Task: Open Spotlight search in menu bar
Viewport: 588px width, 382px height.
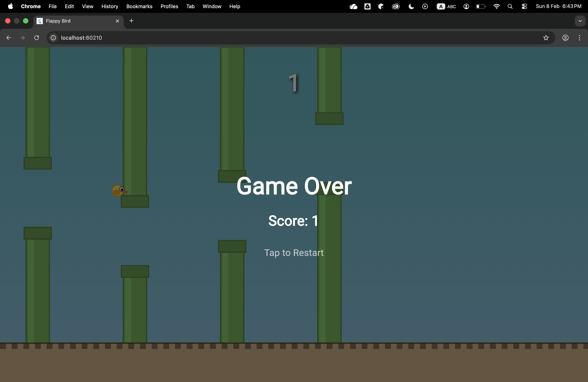Action: [510, 6]
